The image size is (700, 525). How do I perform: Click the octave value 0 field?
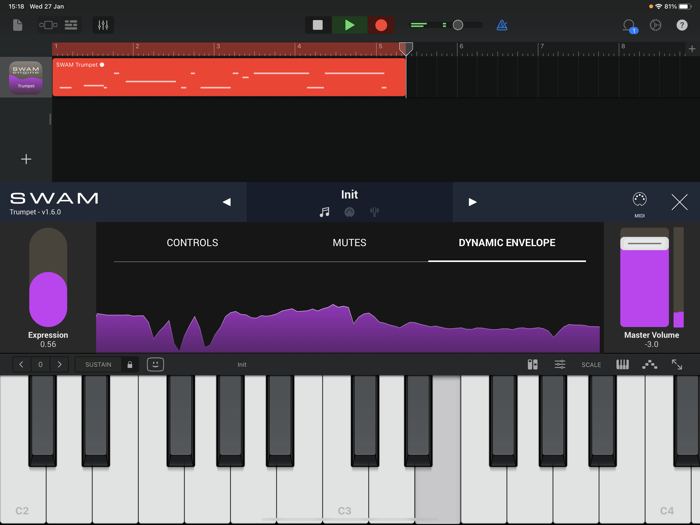(40, 364)
